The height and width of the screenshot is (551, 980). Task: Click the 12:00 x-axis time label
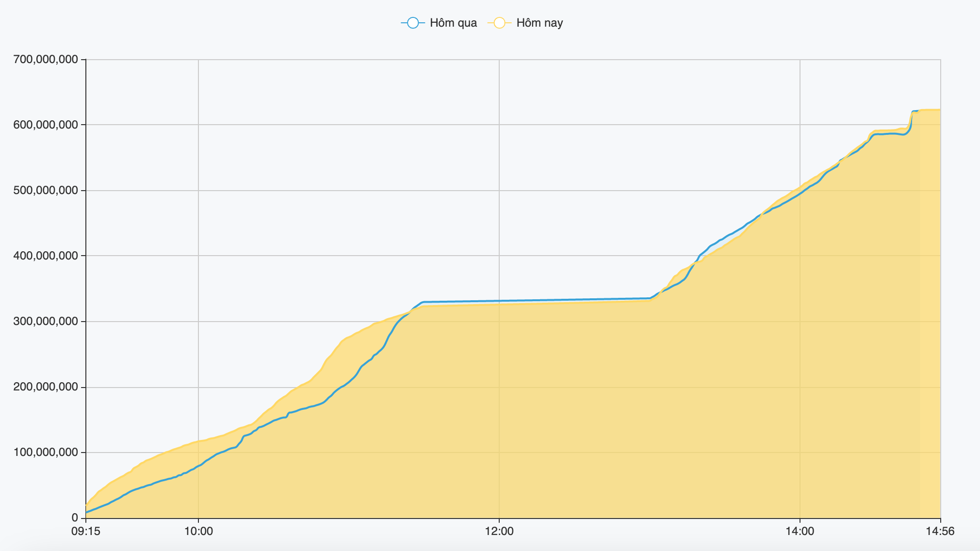point(499,531)
